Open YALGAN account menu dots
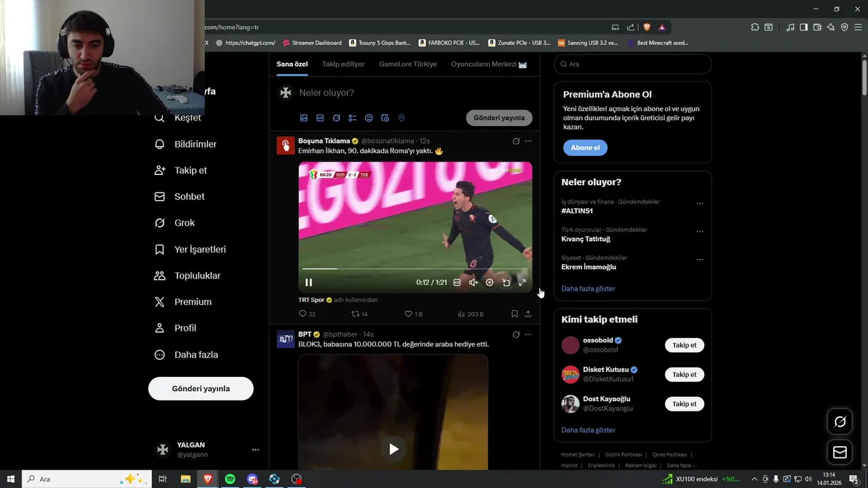The image size is (868, 488). (x=256, y=449)
